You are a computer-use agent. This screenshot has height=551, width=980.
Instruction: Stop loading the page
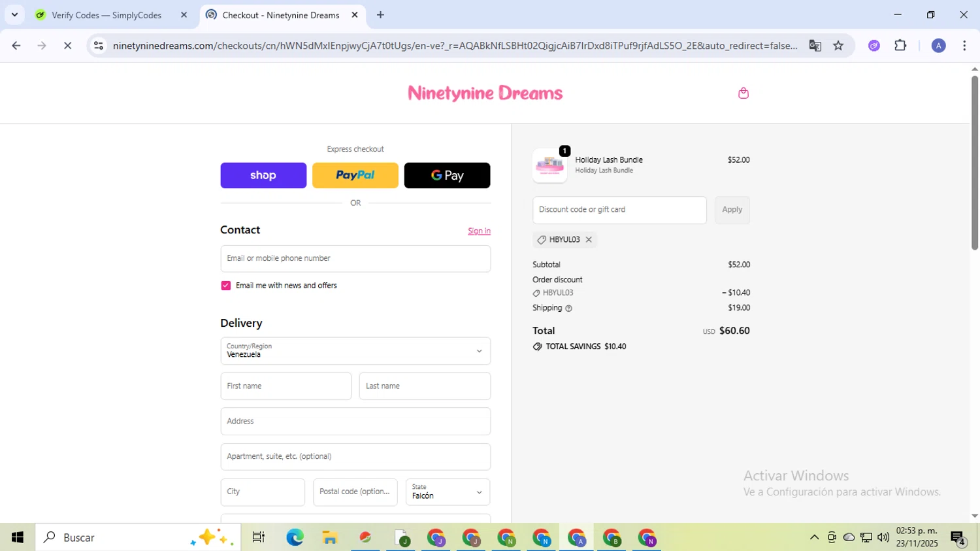click(x=67, y=46)
